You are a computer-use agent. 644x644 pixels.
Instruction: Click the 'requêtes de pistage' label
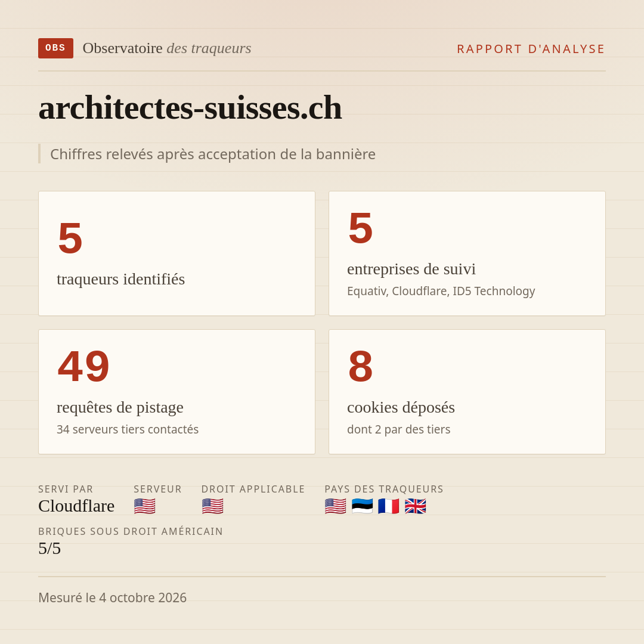click(120, 407)
